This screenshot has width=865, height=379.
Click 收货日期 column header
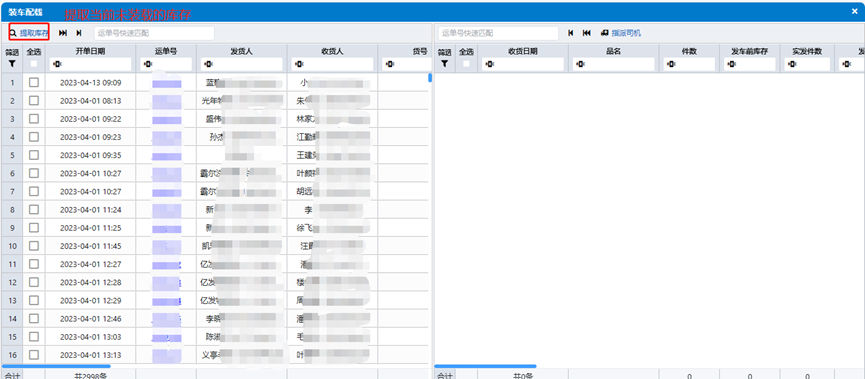point(522,51)
